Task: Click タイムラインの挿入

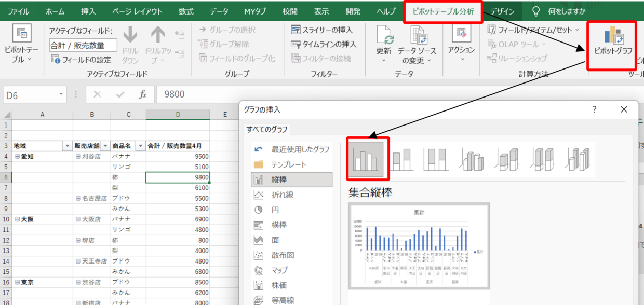Action: point(324,44)
